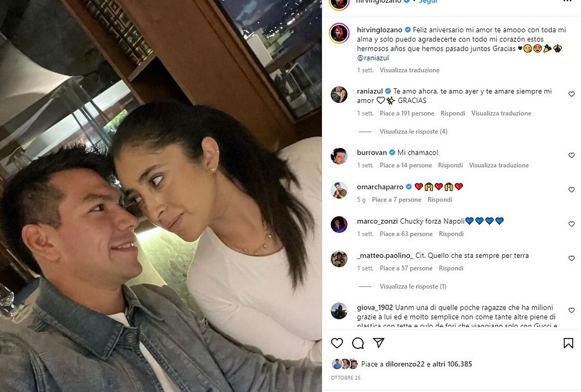The height and width of the screenshot is (392, 581).
Task: Open raniazul's profile avatar
Action: click(339, 95)
